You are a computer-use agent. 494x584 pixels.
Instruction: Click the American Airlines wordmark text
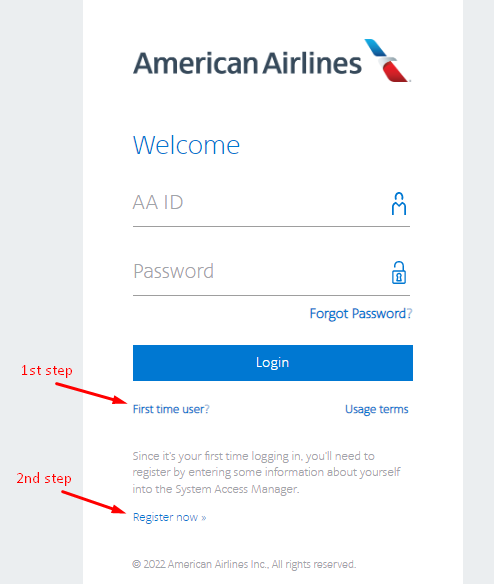point(247,63)
